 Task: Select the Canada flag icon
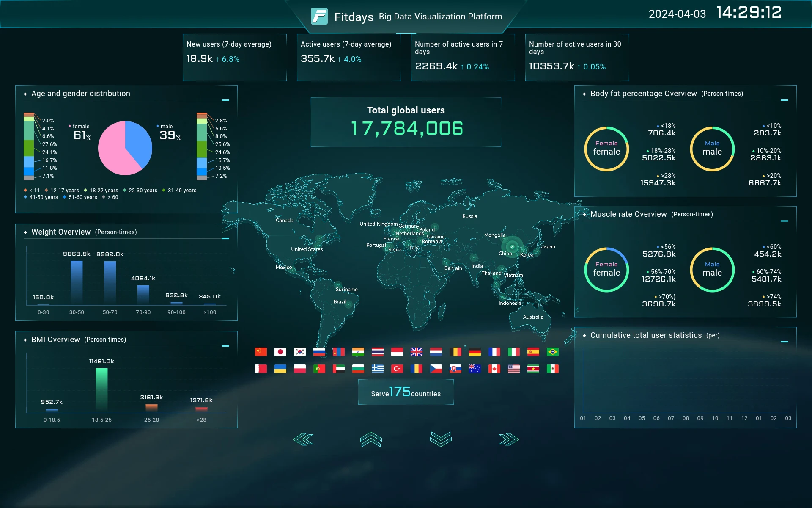coord(494,369)
